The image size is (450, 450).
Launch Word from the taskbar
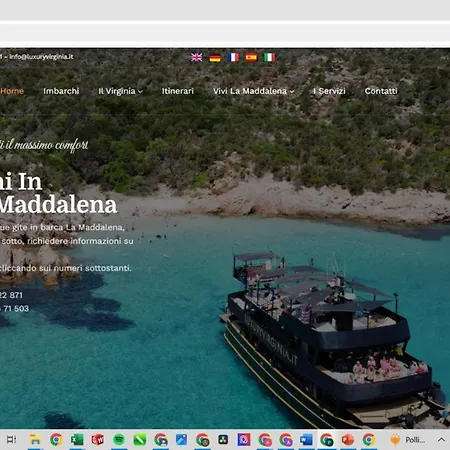[x=306, y=440]
